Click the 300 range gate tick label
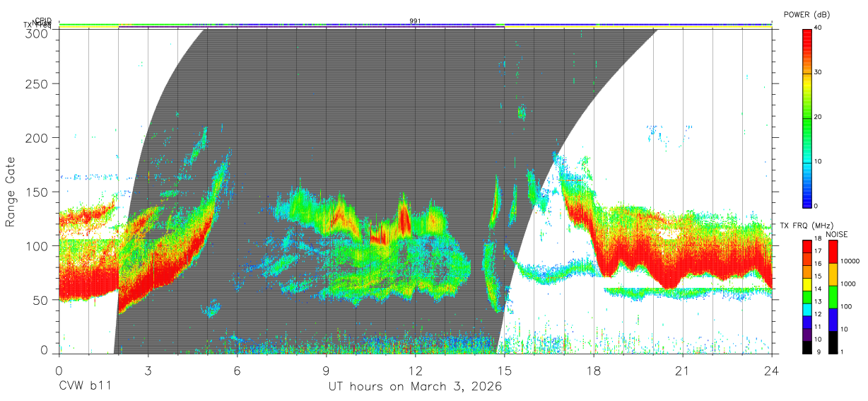This screenshot has width=868, height=401. [x=36, y=33]
